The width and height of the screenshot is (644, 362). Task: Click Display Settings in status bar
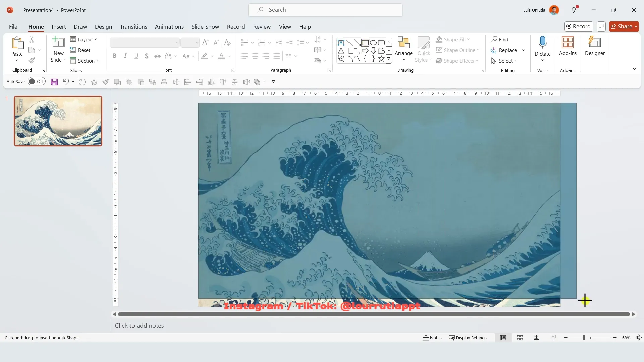point(468,338)
